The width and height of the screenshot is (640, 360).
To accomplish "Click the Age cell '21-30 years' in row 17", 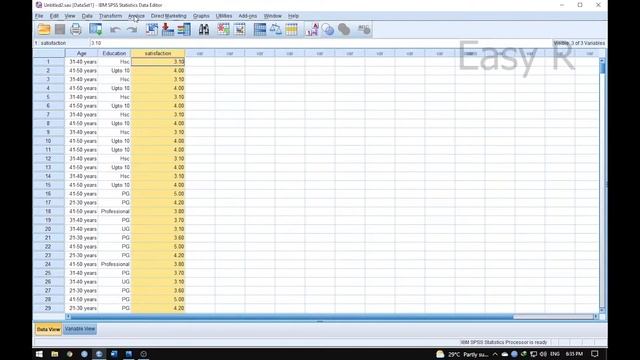I will point(82,202).
